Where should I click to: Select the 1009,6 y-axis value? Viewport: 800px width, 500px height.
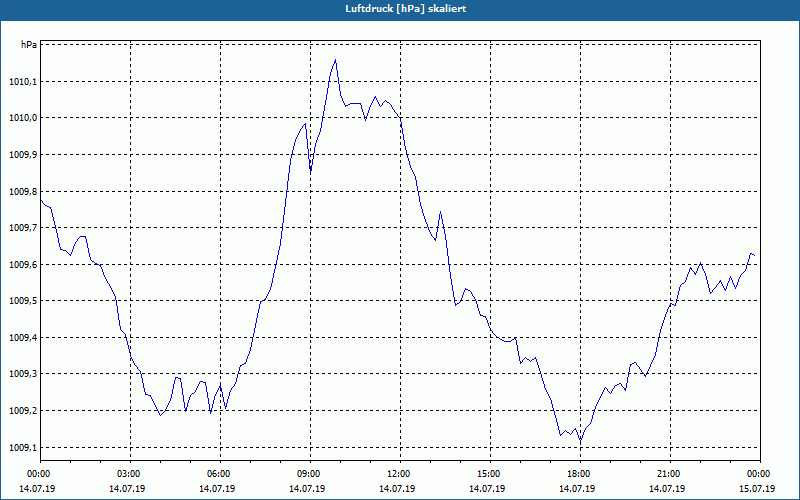[x=23, y=265]
